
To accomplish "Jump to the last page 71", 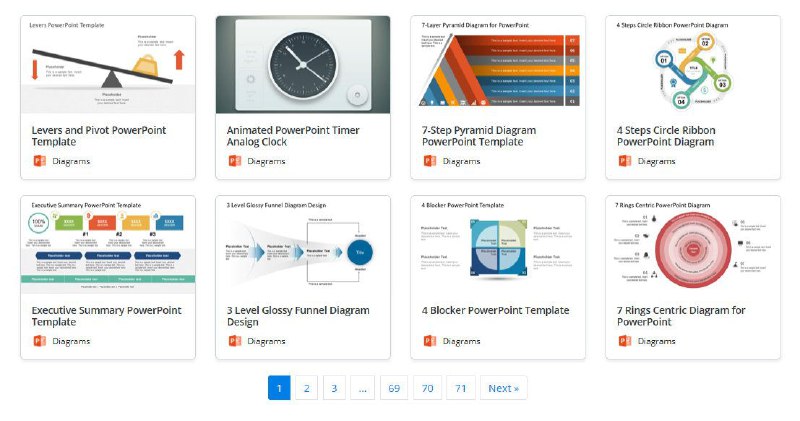I will [x=461, y=388].
